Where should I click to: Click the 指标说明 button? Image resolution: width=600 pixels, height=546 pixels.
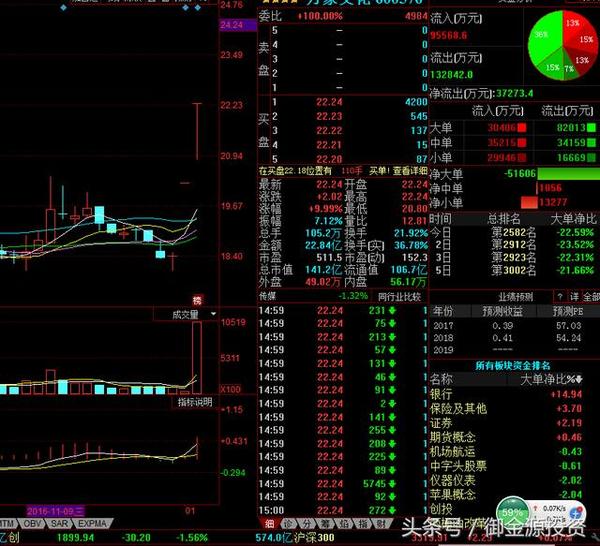click(x=194, y=402)
